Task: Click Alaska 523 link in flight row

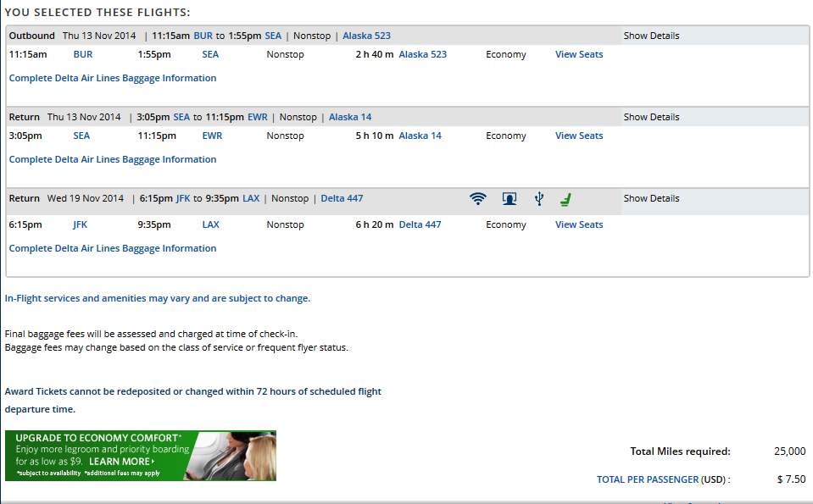Action: click(x=422, y=54)
